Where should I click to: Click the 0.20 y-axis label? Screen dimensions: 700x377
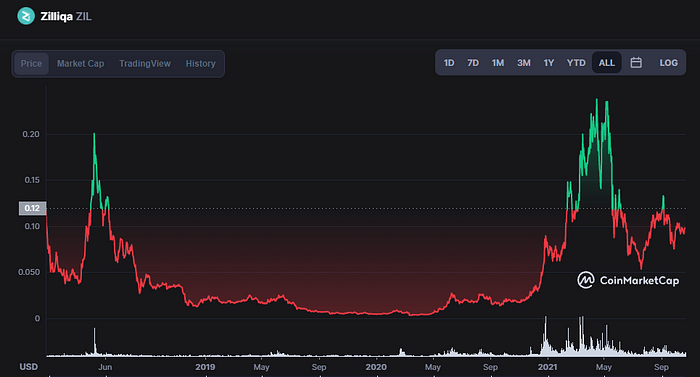[31, 134]
